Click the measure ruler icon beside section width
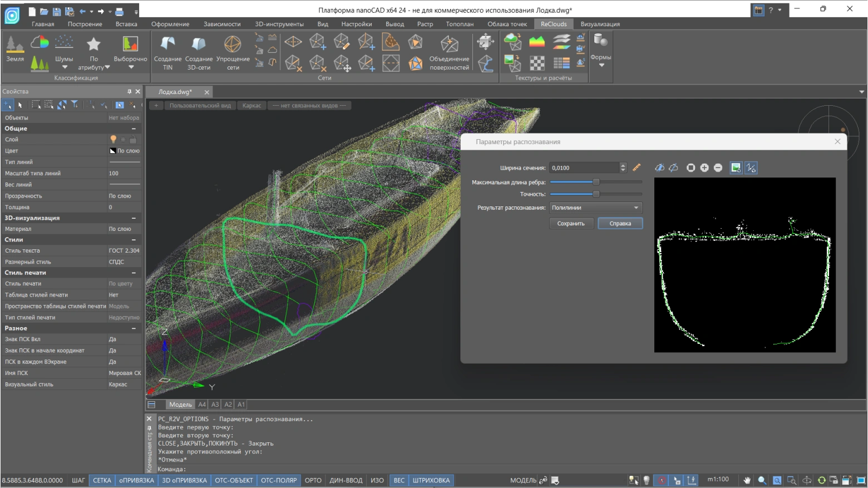The width and height of the screenshot is (868, 488). [x=637, y=167]
